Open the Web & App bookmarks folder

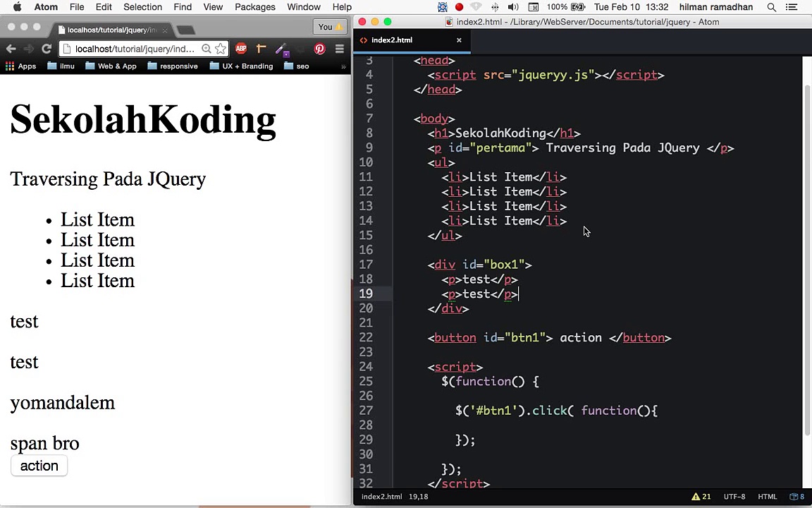point(111,66)
